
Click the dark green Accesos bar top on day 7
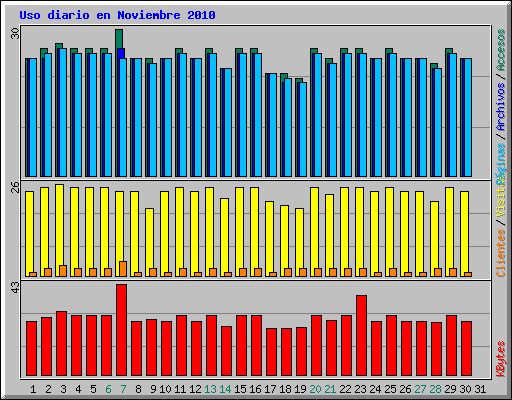[x=119, y=38]
